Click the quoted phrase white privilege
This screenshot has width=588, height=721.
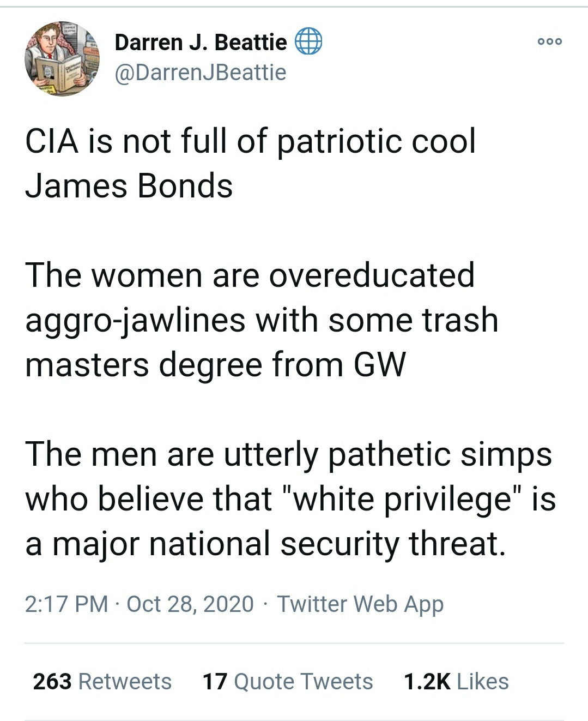click(403, 498)
